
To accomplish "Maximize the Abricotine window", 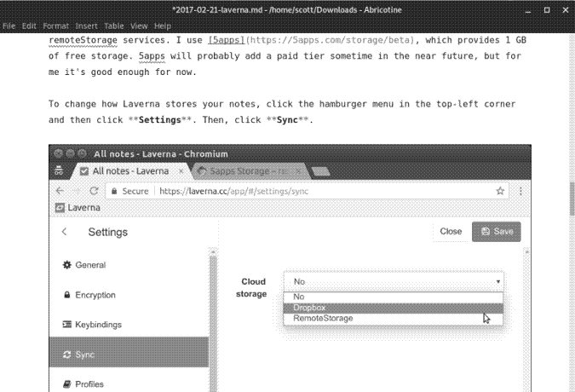I will point(547,10).
